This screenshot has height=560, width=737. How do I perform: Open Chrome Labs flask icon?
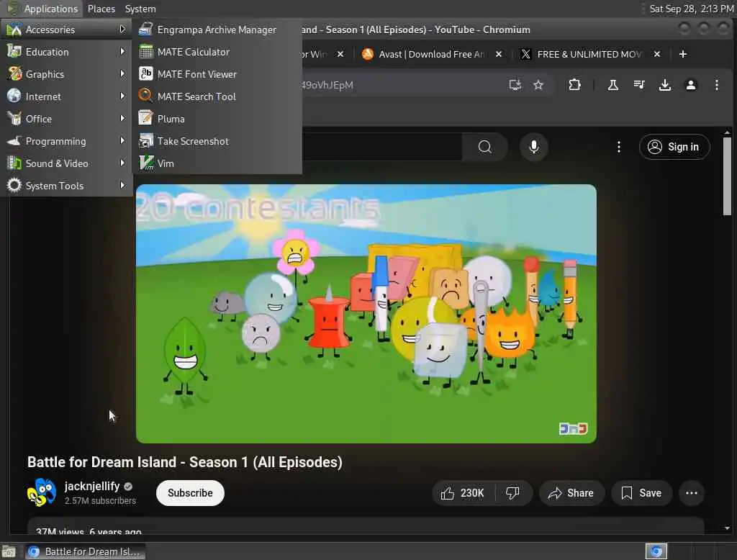(613, 85)
